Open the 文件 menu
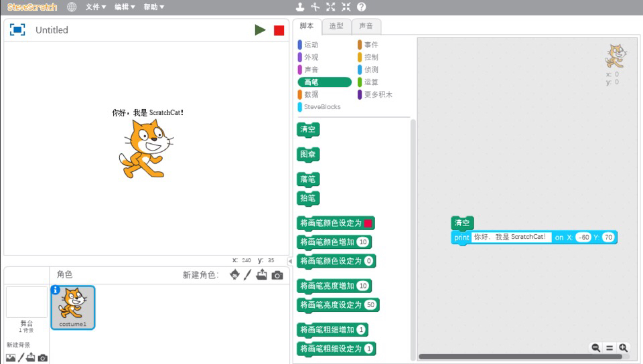Image resolution: width=643 pixels, height=364 pixels. 96,7
